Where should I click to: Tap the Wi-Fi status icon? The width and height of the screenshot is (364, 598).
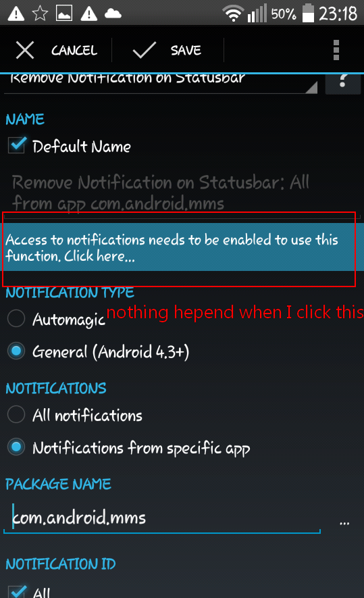pyautogui.click(x=233, y=14)
